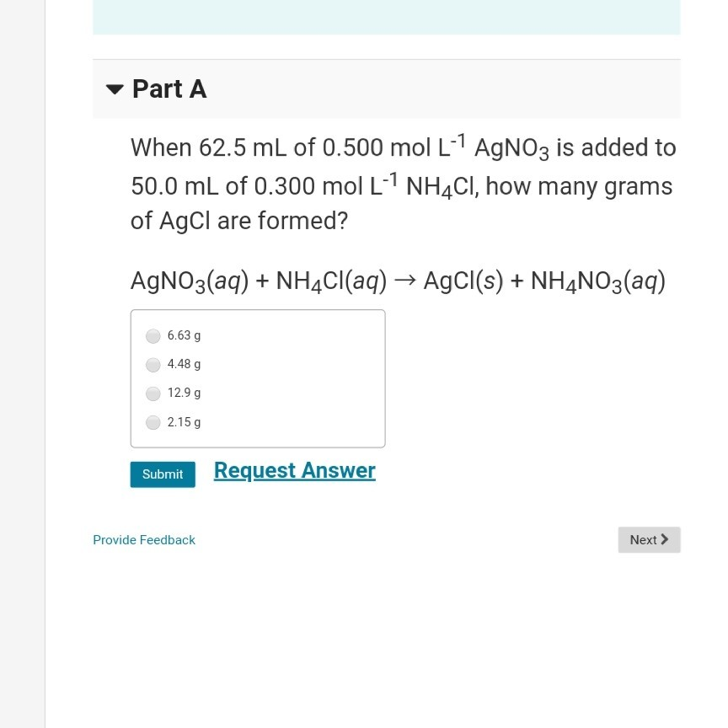Viewport: 728px width, 728px height.
Task: Select the 4.48 g answer option
Action: (153, 364)
